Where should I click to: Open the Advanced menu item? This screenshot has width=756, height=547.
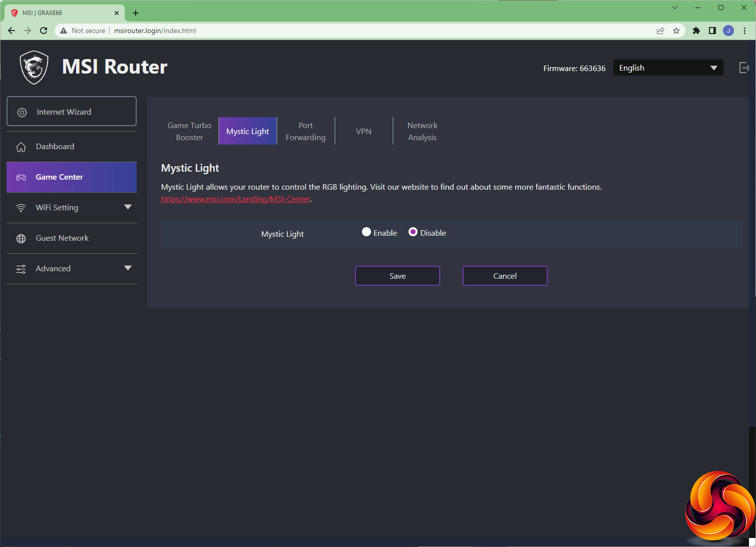tap(72, 269)
